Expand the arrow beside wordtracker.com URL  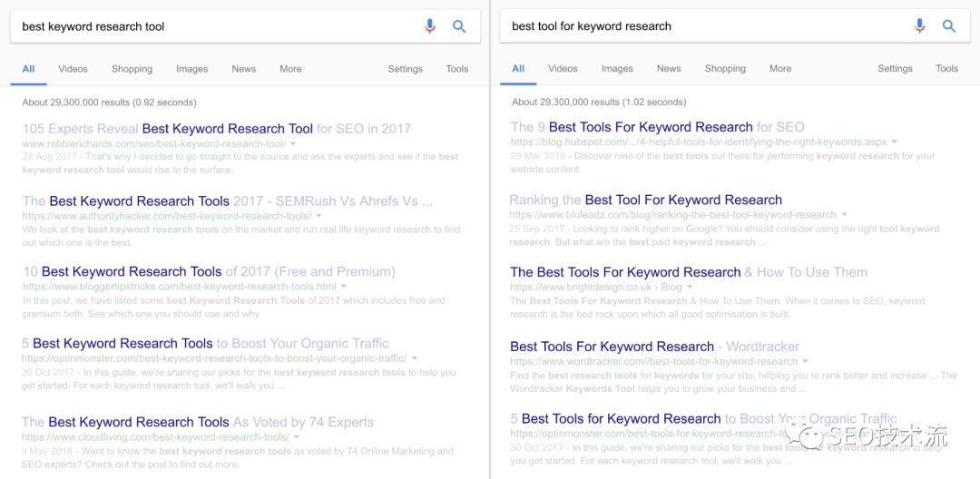pyautogui.click(x=806, y=361)
